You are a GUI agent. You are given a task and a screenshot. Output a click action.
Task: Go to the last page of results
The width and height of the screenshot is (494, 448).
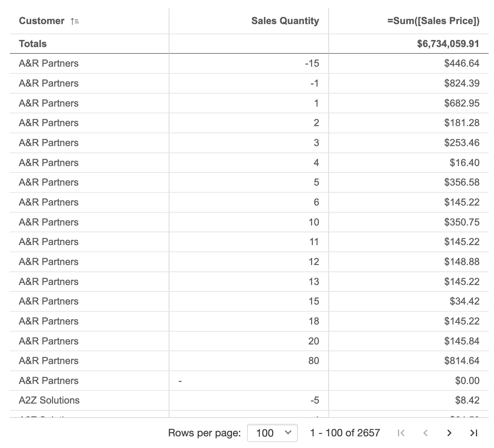coord(473,433)
